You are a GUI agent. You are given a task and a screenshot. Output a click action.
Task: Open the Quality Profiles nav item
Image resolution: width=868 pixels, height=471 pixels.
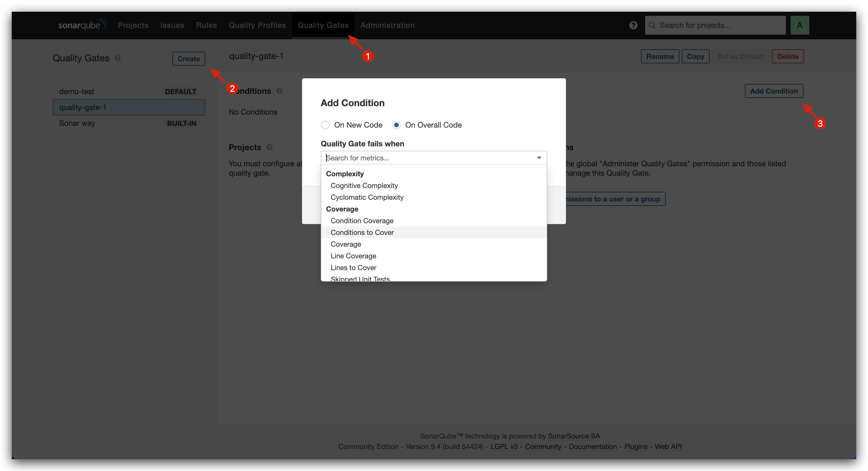[x=257, y=25]
